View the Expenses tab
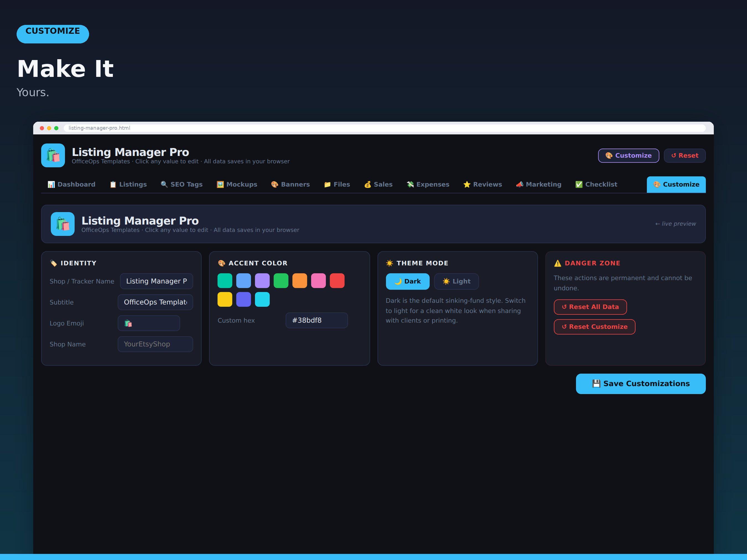 tap(428, 184)
